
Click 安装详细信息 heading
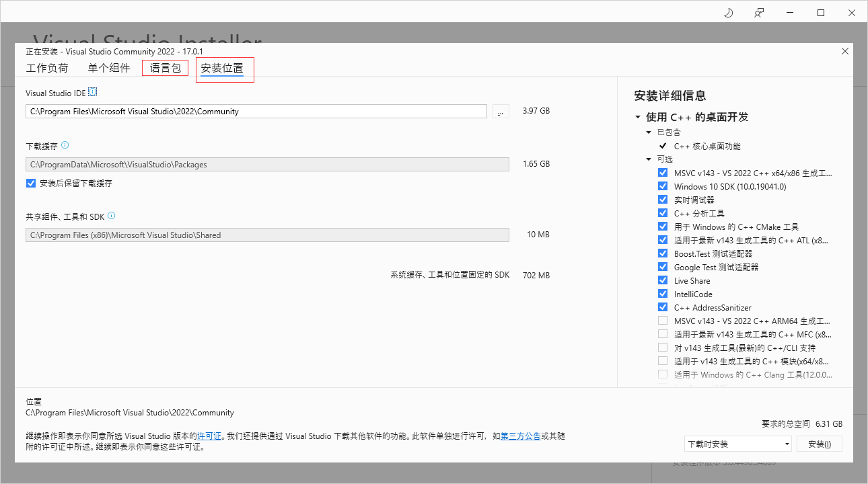pos(670,95)
